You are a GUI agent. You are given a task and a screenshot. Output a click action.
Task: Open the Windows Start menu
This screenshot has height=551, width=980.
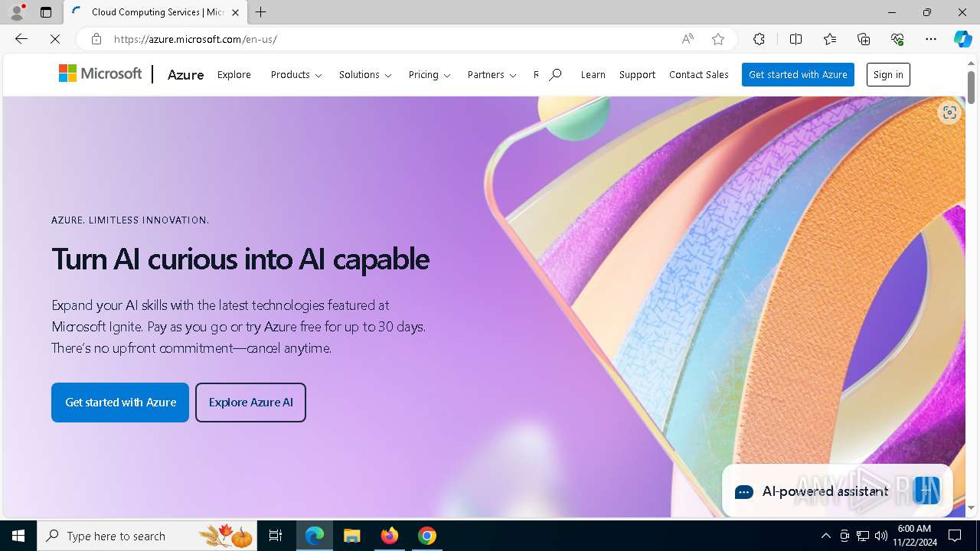pyautogui.click(x=18, y=536)
